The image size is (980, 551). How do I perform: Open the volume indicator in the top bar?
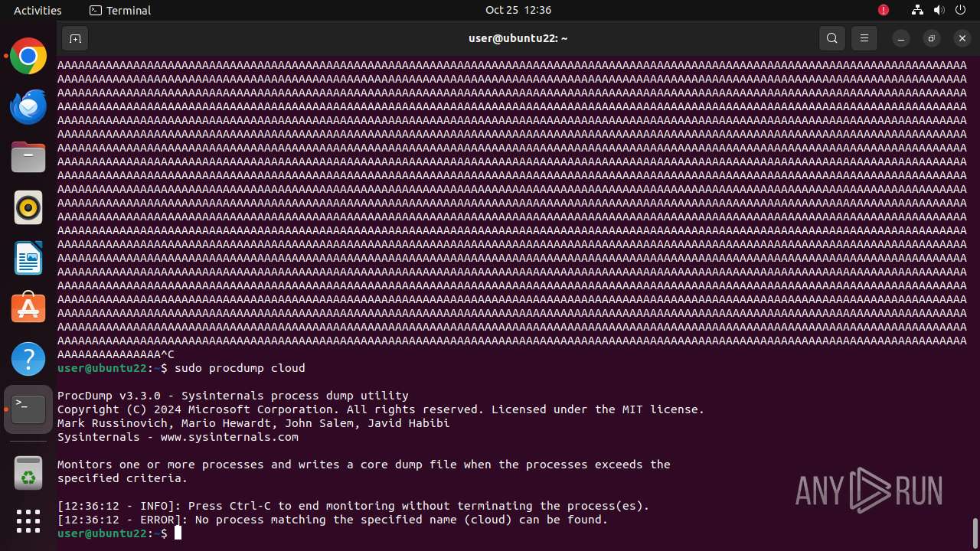(939, 10)
